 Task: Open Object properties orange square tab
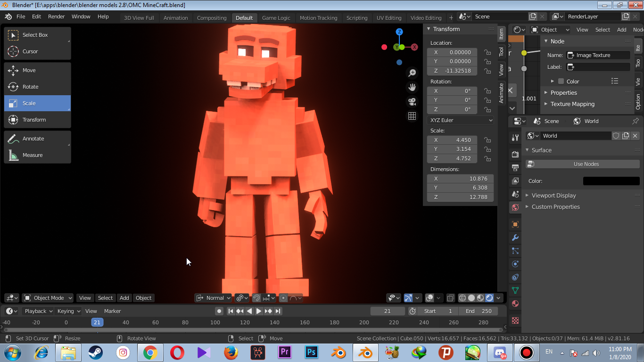pos(515,224)
